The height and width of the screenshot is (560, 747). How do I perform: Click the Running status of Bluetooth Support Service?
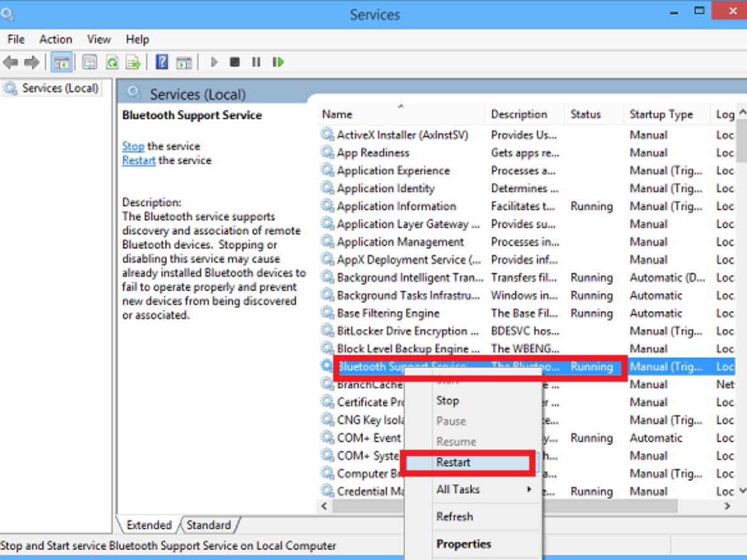(x=591, y=366)
